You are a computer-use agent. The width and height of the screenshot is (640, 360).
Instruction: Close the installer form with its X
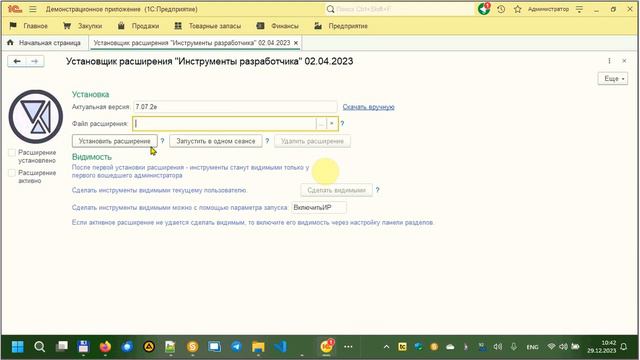[x=624, y=61]
